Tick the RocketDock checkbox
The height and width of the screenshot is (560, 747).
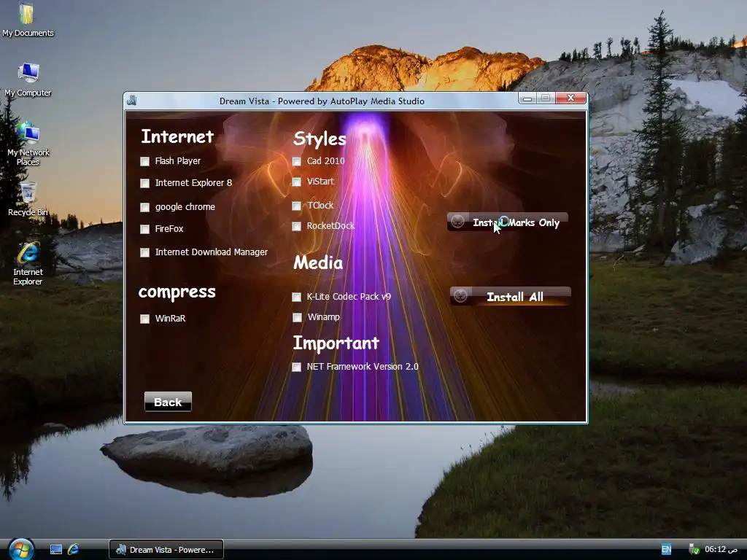coord(296,226)
